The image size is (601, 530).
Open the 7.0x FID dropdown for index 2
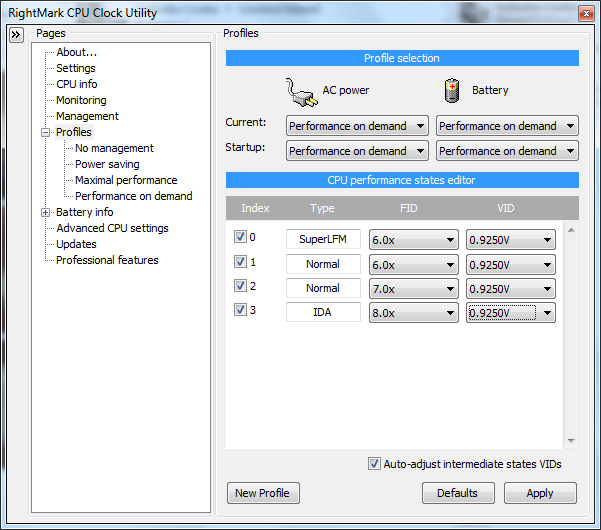point(414,289)
